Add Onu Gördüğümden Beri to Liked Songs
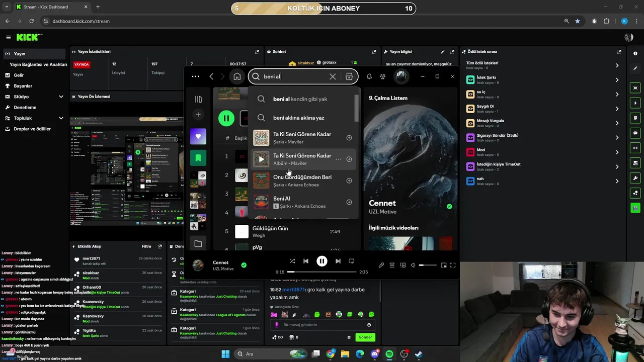 [x=349, y=180]
